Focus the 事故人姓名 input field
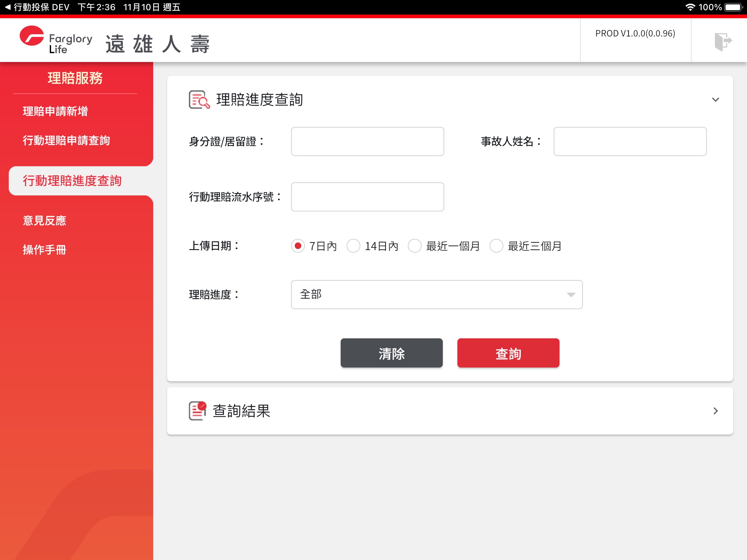Screen dimensions: 747x560 point(630,141)
